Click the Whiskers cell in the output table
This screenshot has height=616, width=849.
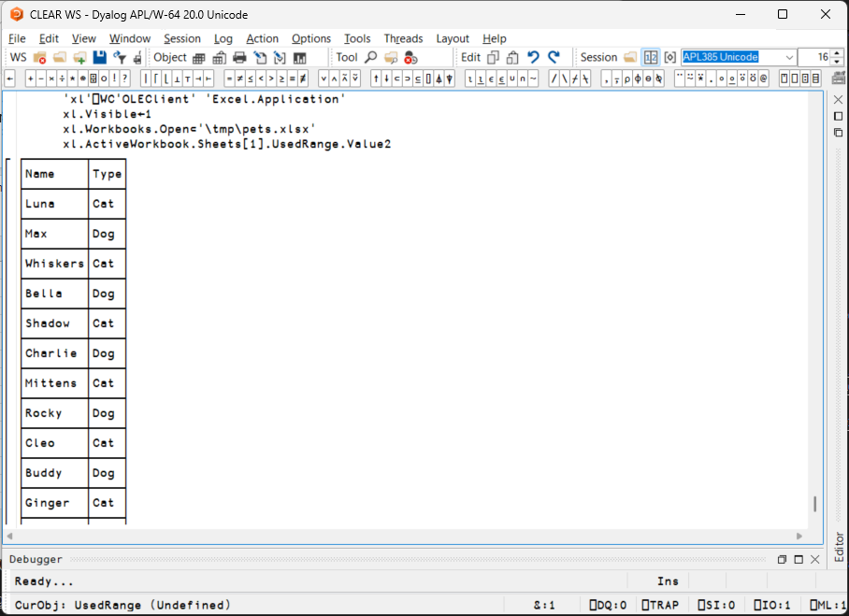(54, 264)
